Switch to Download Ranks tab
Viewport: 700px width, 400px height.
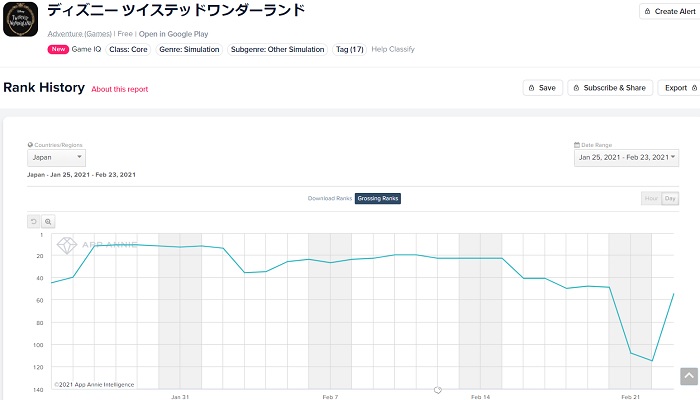pyautogui.click(x=330, y=198)
